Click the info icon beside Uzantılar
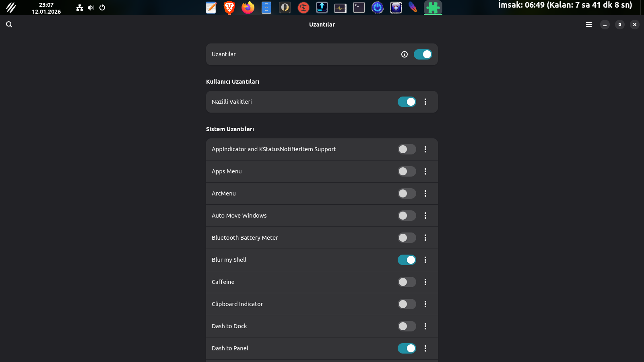This screenshot has height=362, width=644. (x=405, y=54)
